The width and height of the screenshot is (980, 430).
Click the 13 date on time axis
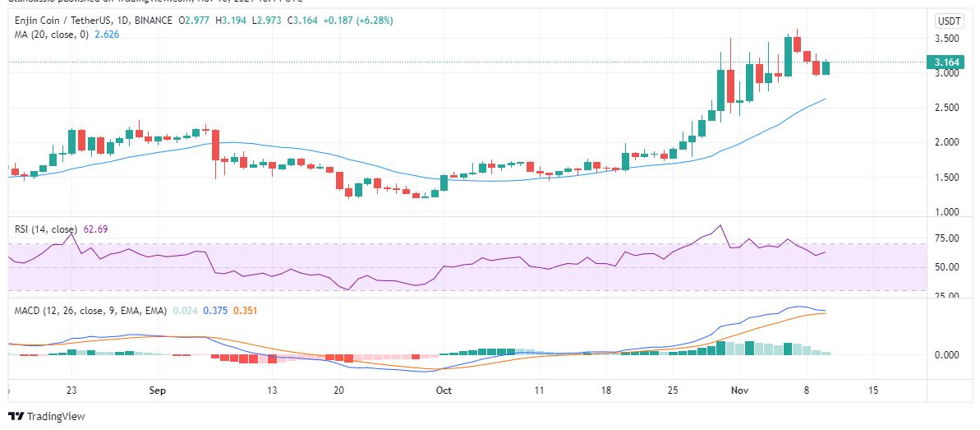pos(272,390)
